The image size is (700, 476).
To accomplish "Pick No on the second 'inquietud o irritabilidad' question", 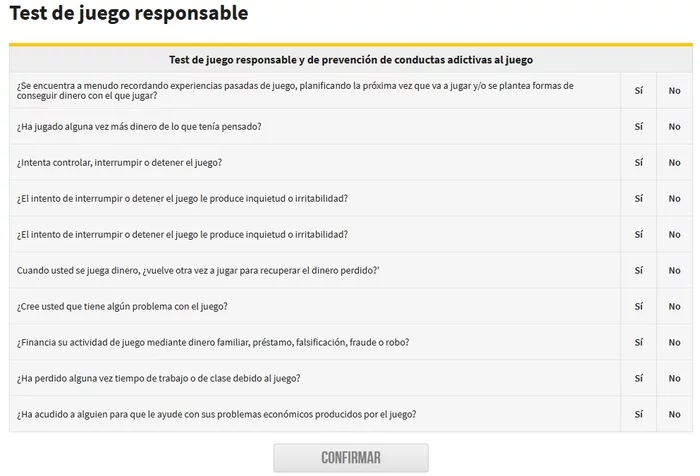I will (x=674, y=235).
